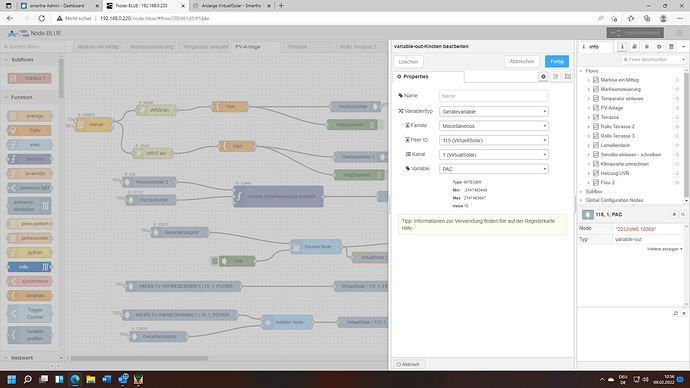This screenshot has height=388, width=690.
Task: Select the Variable profiles node in palette
Action: [29, 335]
